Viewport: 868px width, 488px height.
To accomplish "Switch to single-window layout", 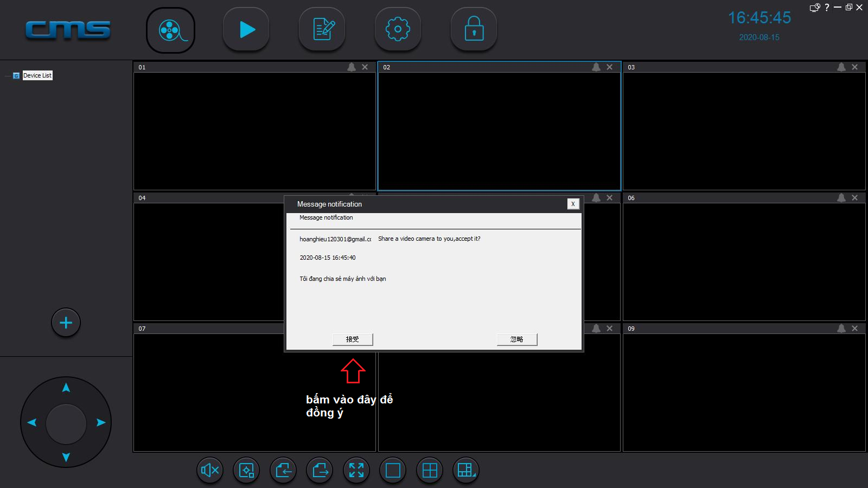I will 393,470.
